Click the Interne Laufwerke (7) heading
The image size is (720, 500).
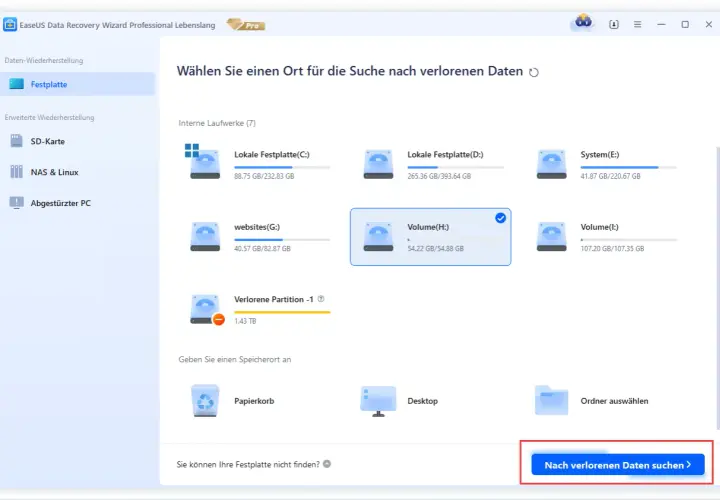click(217, 123)
